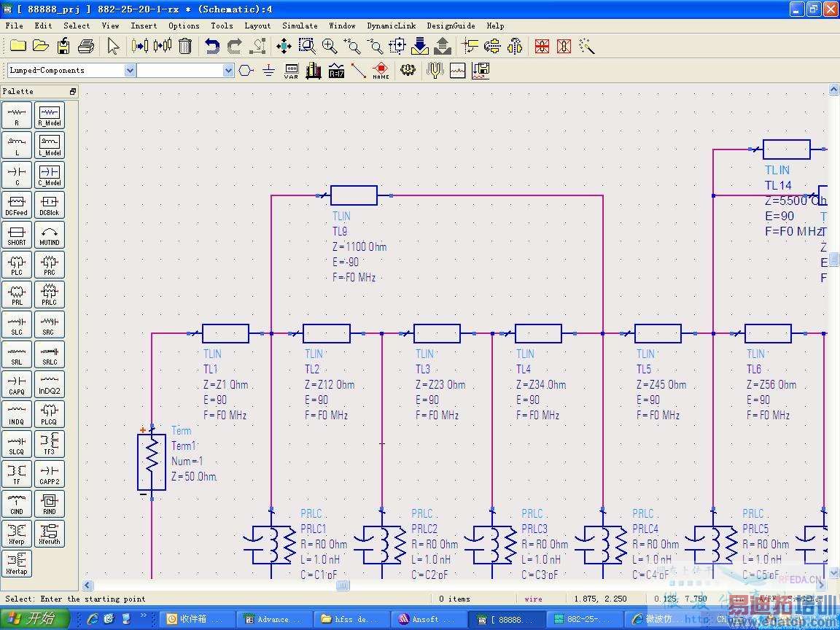Click the ground symbol insert icon
The image size is (840, 630).
coord(268,71)
